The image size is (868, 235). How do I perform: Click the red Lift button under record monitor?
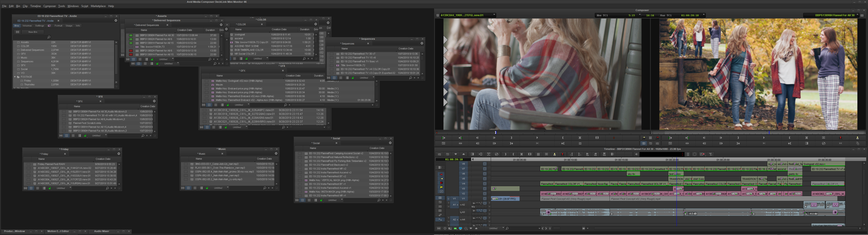click(x=840, y=138)
